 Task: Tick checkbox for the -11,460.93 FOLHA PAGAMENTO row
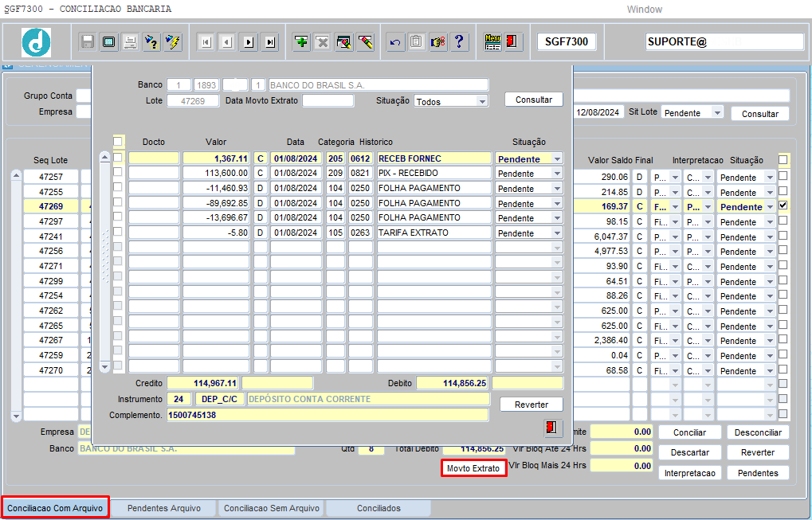coord(118,187)
